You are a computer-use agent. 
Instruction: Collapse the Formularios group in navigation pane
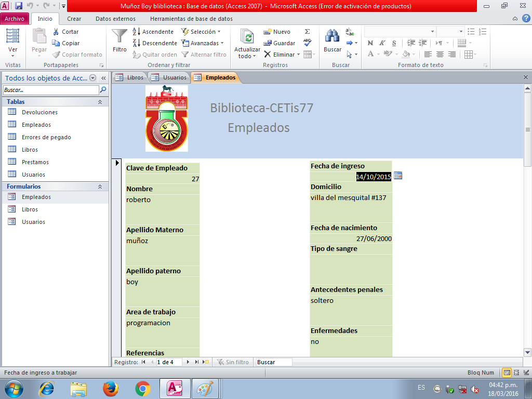(100, 187)
